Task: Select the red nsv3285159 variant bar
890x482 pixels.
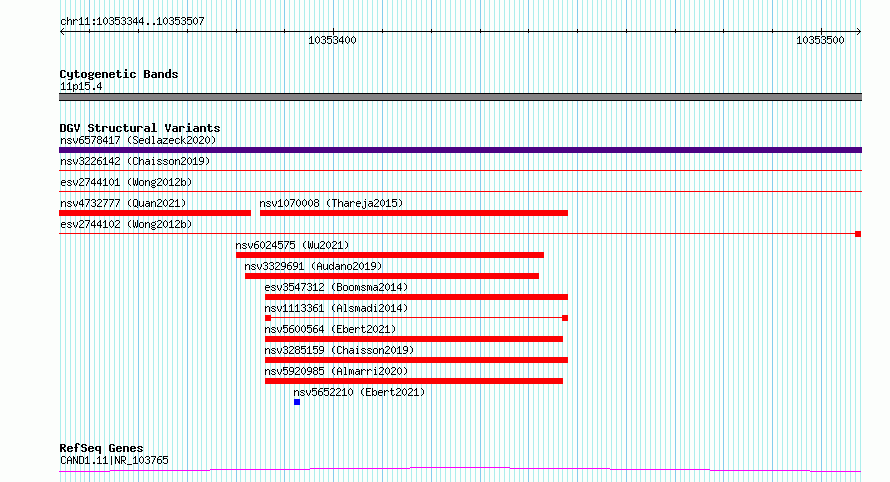Action: (416, 360)
